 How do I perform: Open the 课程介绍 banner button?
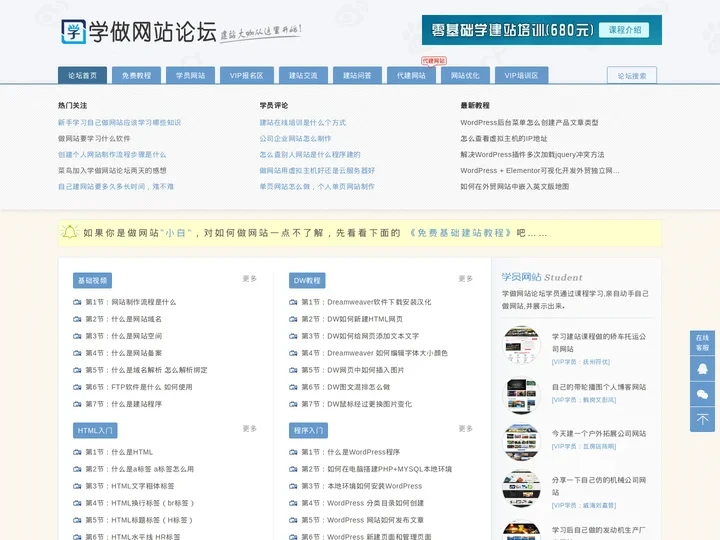(x=624, y=30)
